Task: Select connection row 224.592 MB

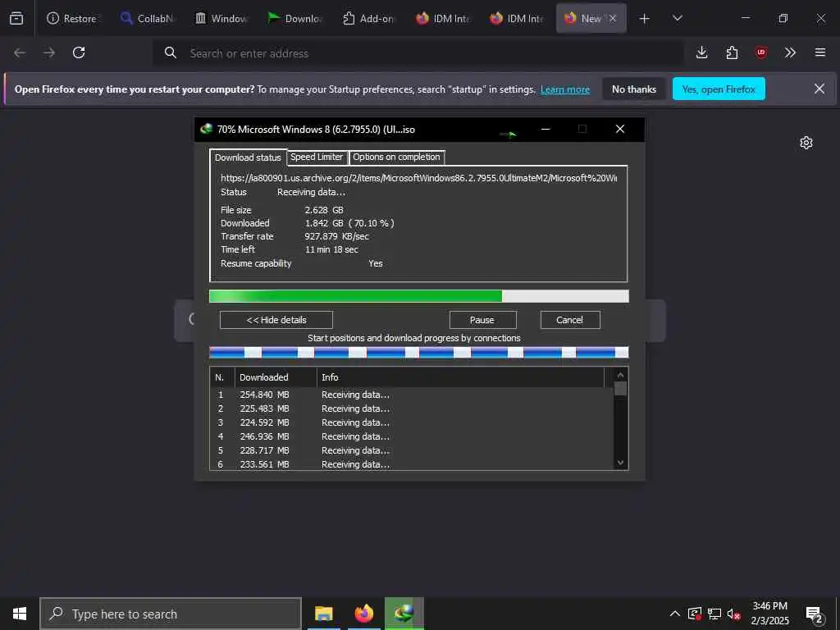Action: tap(412, 422)
